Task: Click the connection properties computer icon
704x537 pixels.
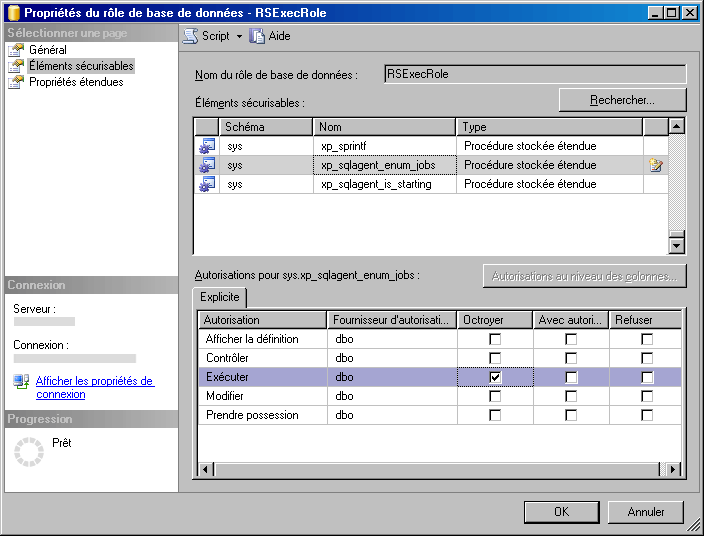Action: coord(21,381)
